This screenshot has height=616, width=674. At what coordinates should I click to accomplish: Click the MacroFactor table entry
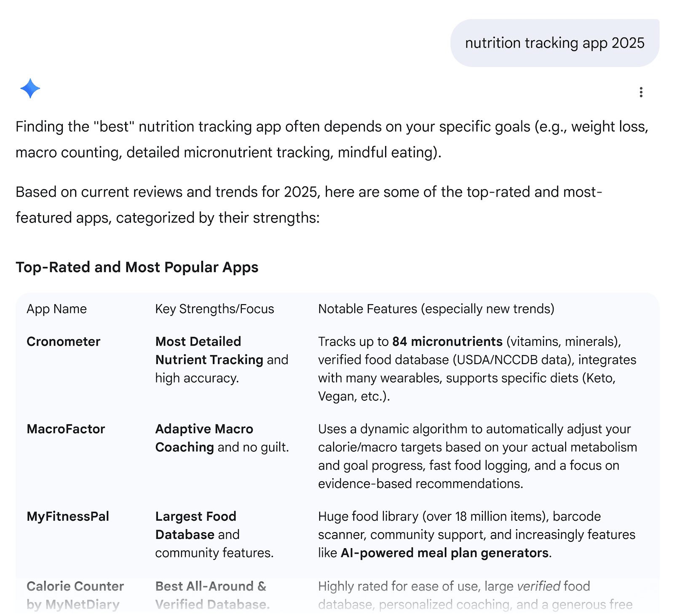(x=66, y=429)
